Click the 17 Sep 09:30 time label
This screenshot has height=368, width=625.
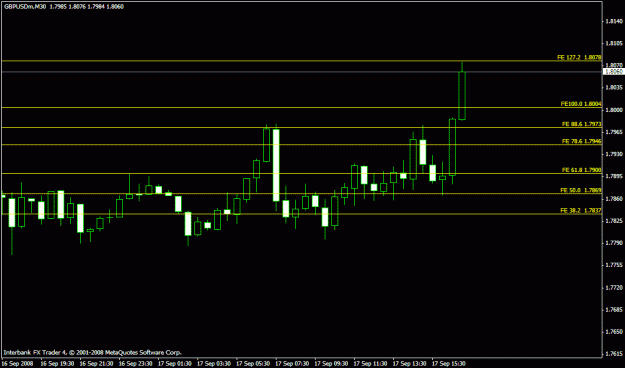331,364
